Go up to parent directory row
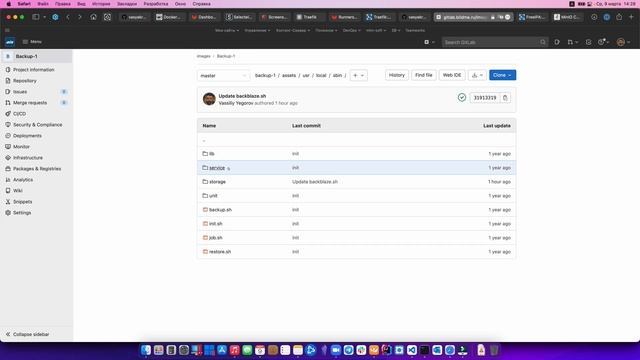Viewport: 640px width, 360px height. click(x=356, y=140)
